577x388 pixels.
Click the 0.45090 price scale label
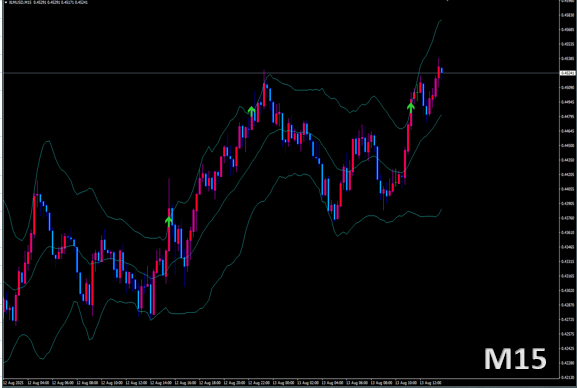click(568, 88)
